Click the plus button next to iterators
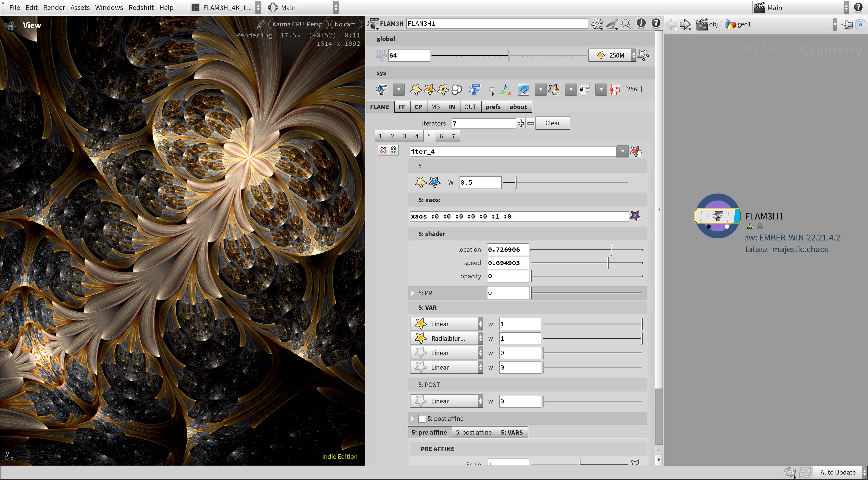The width and height of the screenshot is (868, 480). (x=521, y=123)
